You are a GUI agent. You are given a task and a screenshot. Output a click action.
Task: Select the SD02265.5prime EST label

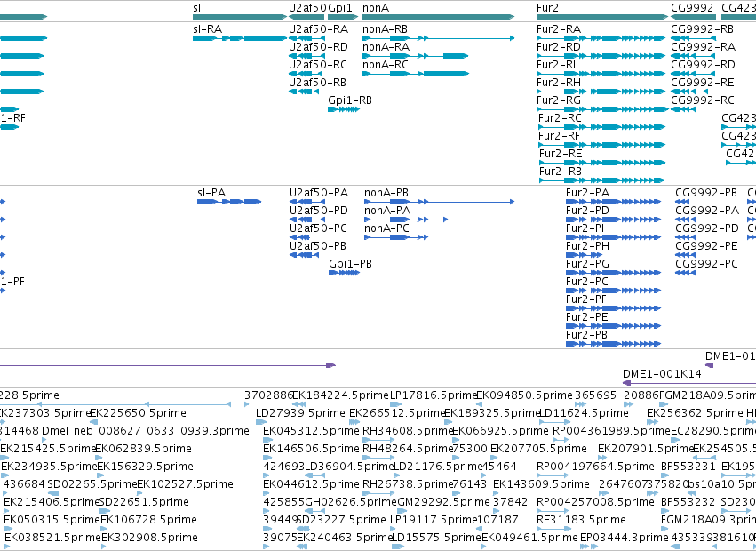click(x=92, y=484)
